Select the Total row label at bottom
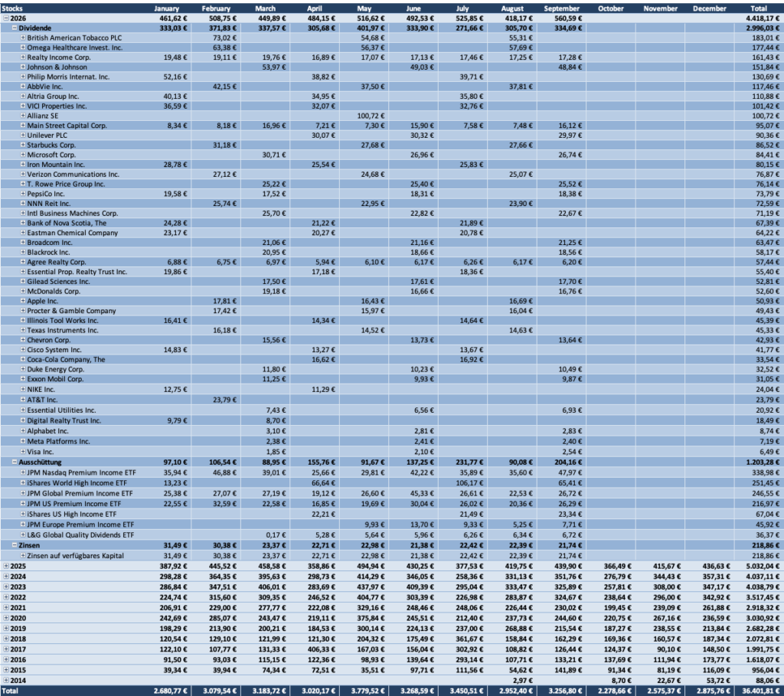 [9, 691]
